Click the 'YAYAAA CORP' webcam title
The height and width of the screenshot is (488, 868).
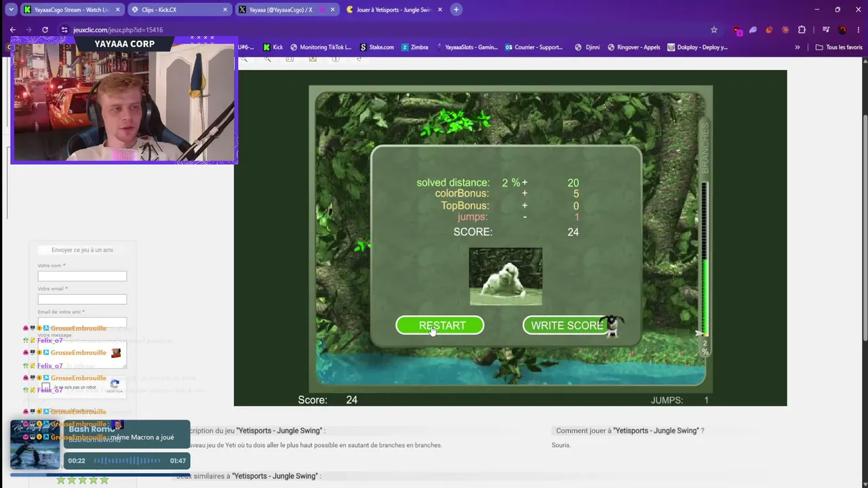point(125,44)
